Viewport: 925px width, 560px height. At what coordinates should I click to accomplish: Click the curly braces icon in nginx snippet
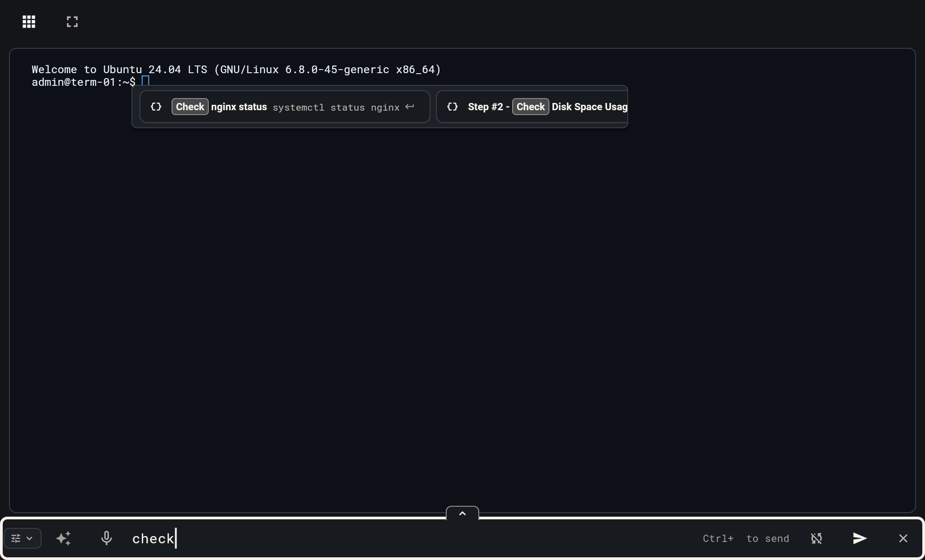[x=156, y=107]
